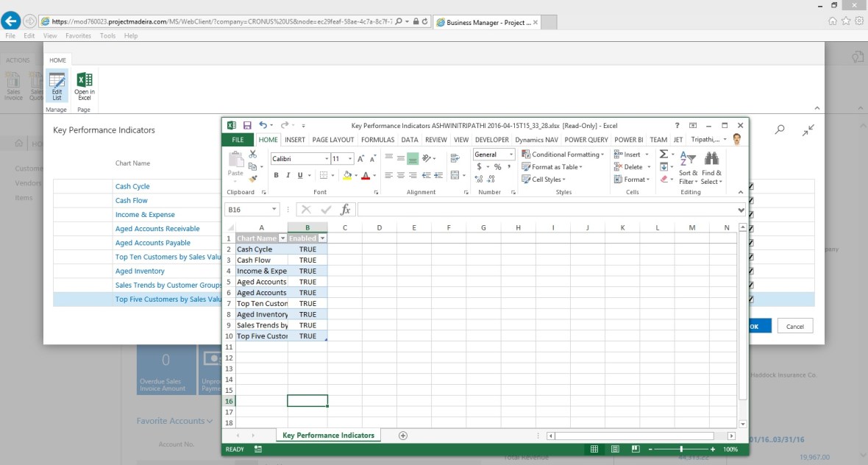Click the Format Painter brush icon
868x465 pixels.
pos(253,179)
